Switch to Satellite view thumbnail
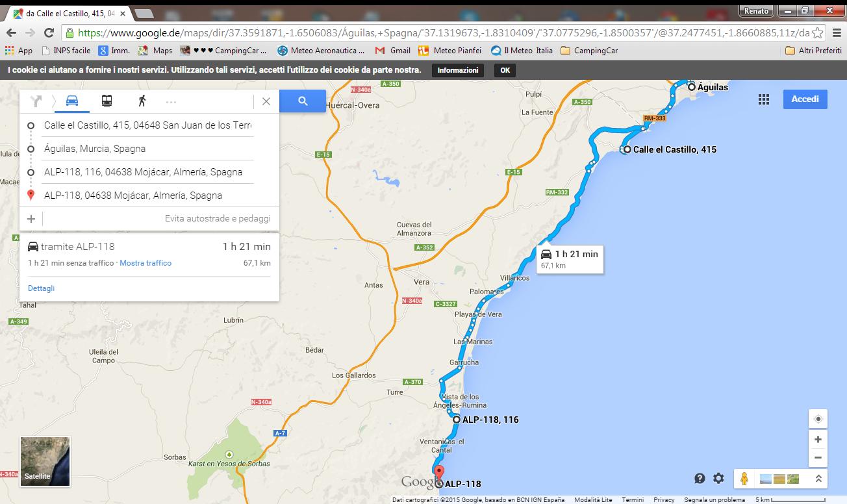The image size is (847, 504). coord(45,462)
